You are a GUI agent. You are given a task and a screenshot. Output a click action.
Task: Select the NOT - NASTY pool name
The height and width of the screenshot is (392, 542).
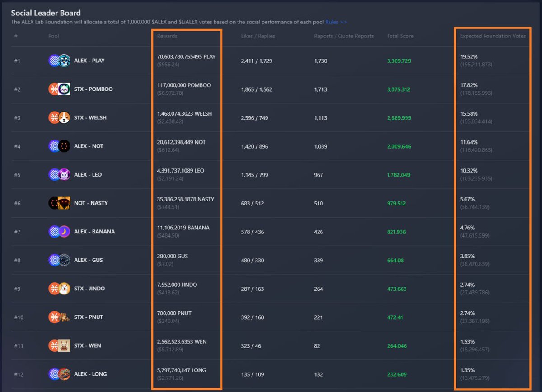91,203
